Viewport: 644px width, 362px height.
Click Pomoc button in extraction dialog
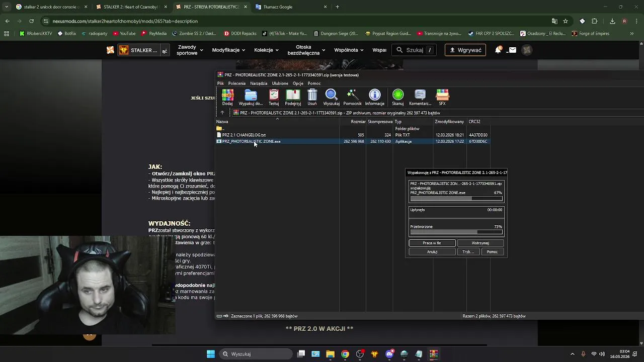point(492,252)
